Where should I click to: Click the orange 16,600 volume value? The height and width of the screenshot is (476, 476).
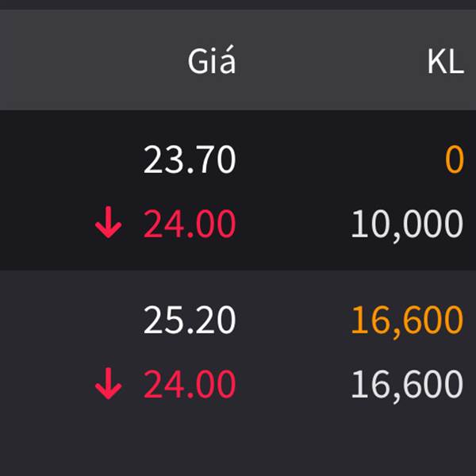coord(406,321)
